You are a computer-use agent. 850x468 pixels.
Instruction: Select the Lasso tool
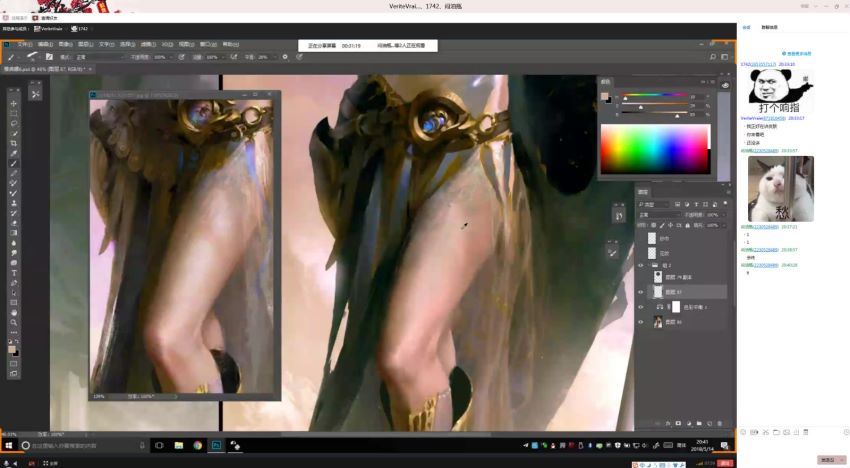(x=14, y=123)
